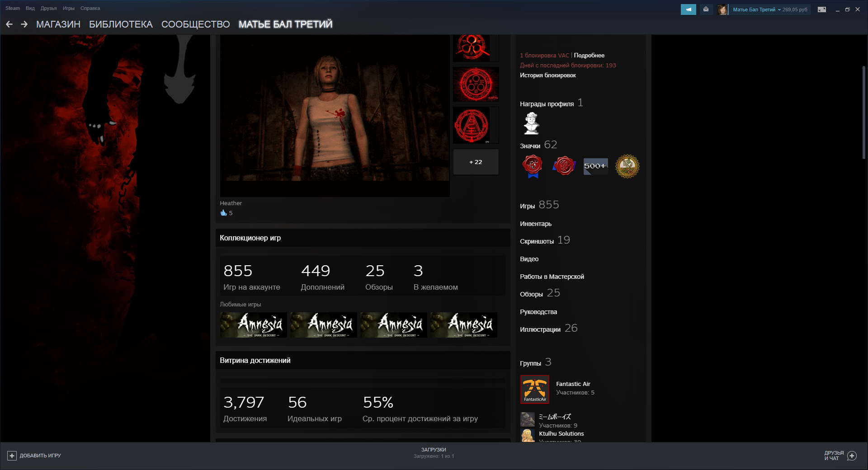
Task: Click the 25 Обзоры stat in showcase
Action: [x=379, y=277]
